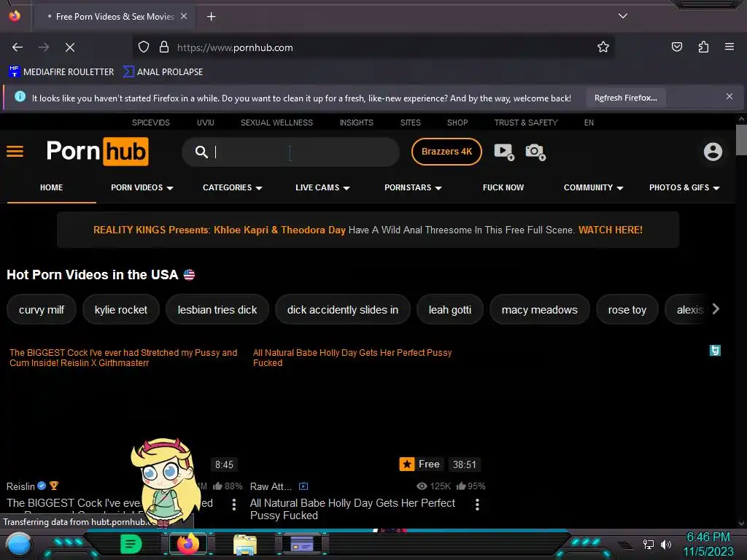
Task: Open the MEDIAFIRE ROULETTER bookmark
Action: pyautogui.click(x=61, y=72)
